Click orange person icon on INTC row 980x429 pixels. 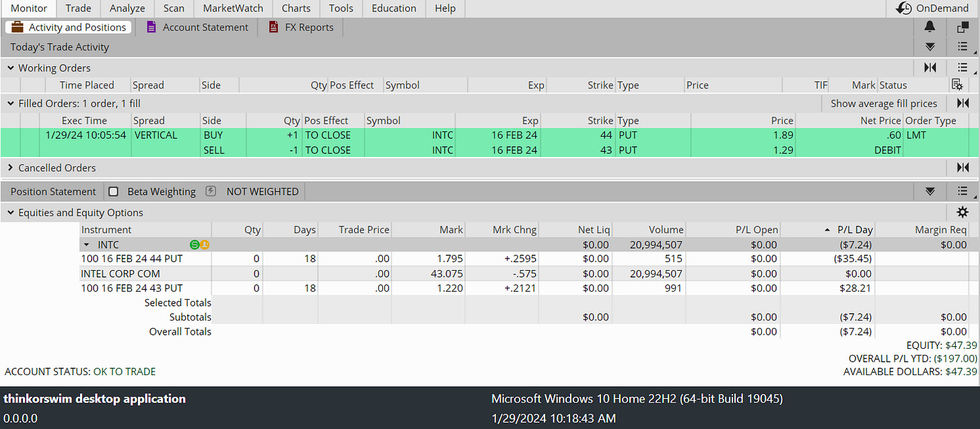click(205, 244)
